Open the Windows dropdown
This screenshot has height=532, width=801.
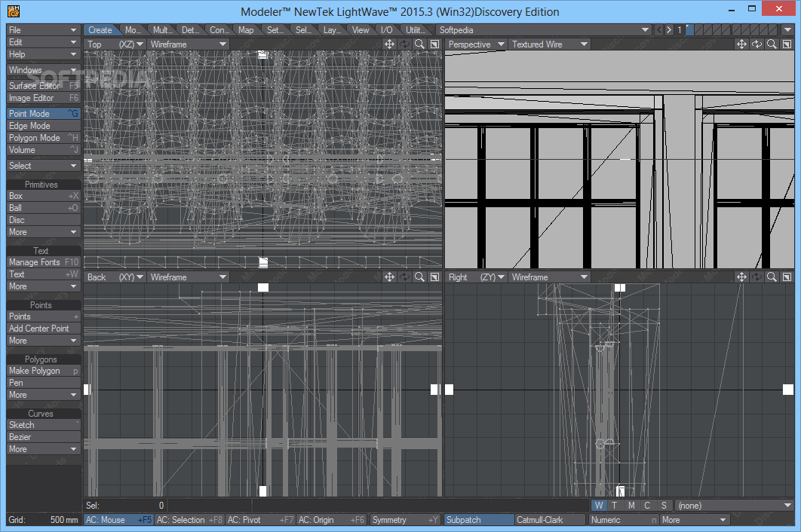click(44, 70)
